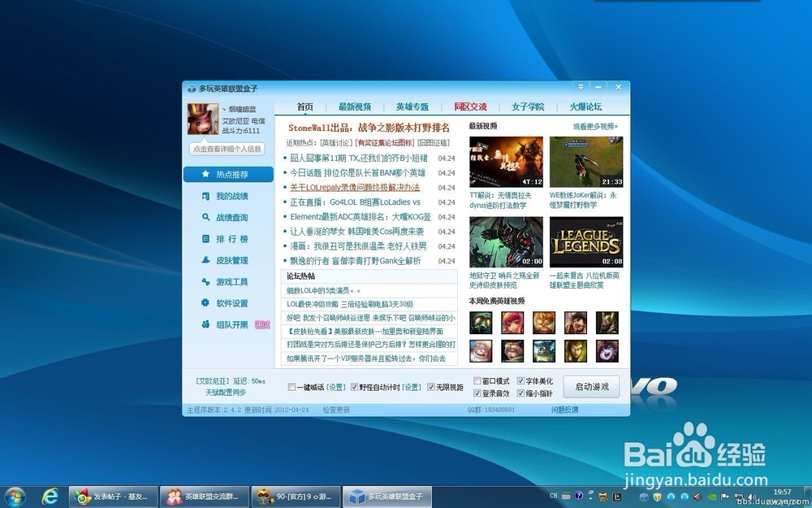Enable the 一键喊话 checkbox
This screenshot has width=812, height=508.
point(291,387)
